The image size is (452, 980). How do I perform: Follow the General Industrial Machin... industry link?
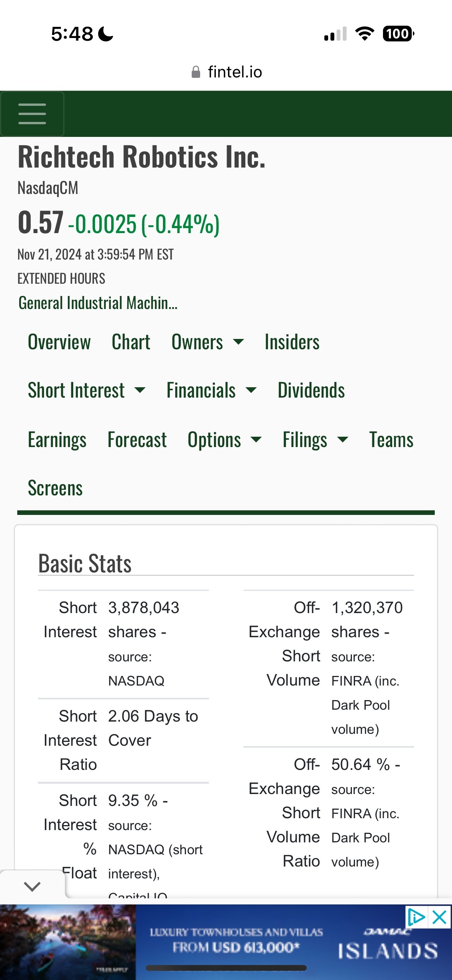click(98, 303)
